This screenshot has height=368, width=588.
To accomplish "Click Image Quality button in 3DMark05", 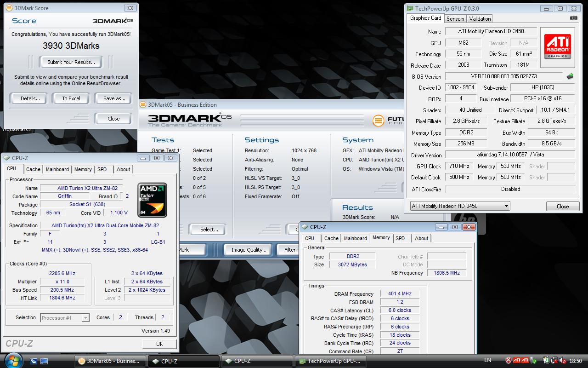I will (x=249, y=250).
